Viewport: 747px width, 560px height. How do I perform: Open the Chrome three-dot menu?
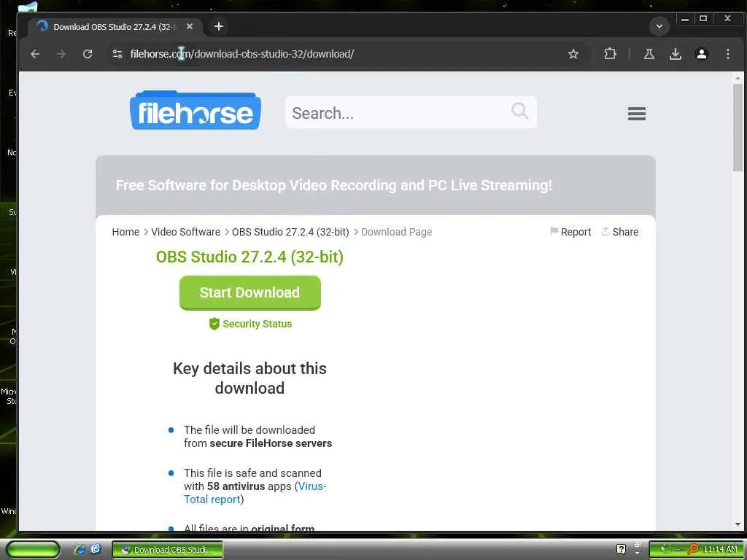pyautogui.click(x=727, y=54)
